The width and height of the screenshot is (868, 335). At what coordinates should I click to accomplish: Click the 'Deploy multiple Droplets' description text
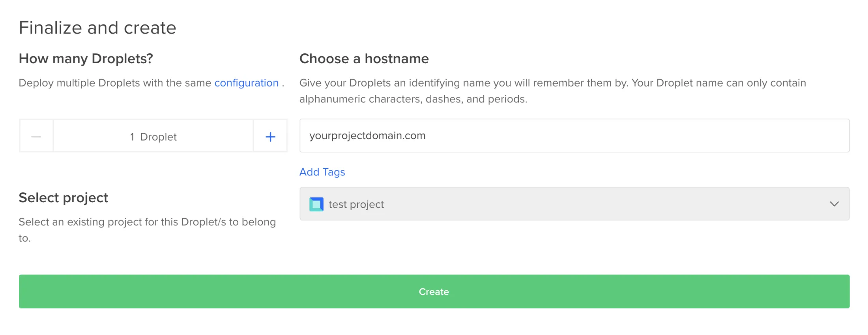coord(115,83)
